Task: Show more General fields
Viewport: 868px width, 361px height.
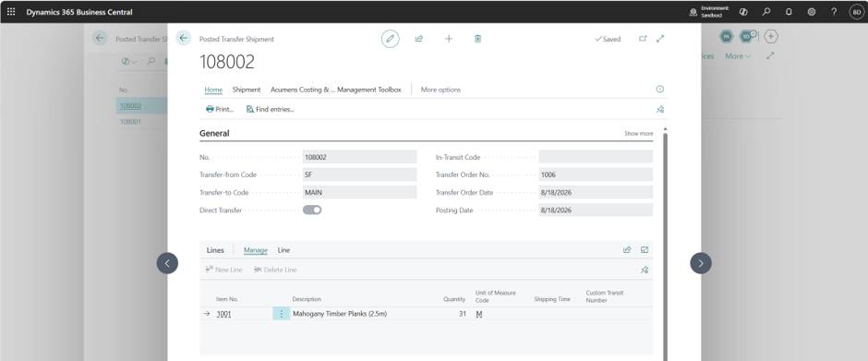Action: coord(638,134)
